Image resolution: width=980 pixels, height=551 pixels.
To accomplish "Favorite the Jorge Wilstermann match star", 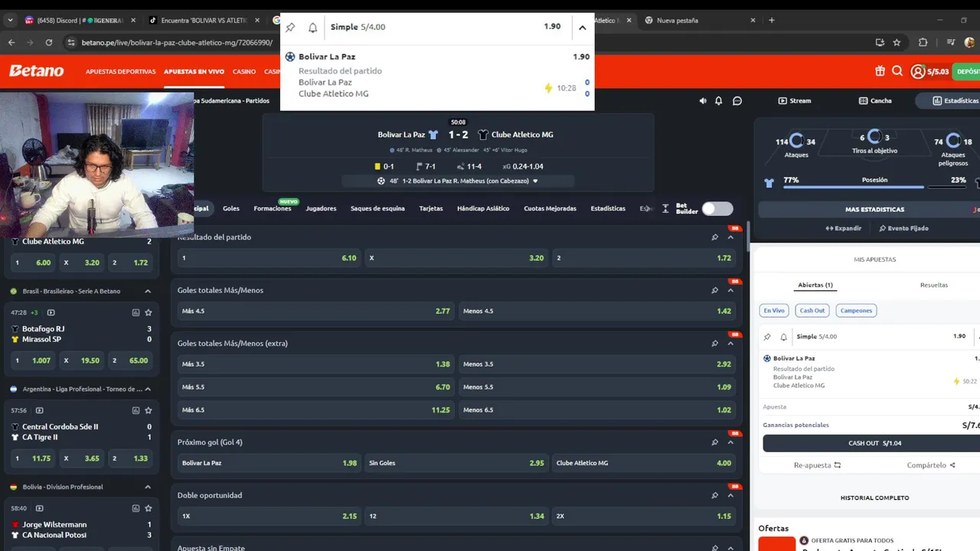I will click(x=149, y=508).
